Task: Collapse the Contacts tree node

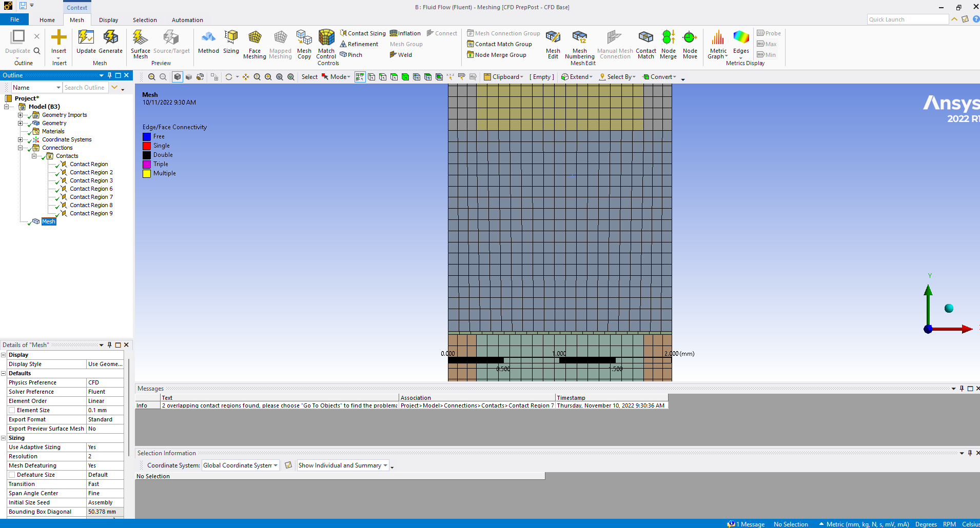Action: click(34, 156)
